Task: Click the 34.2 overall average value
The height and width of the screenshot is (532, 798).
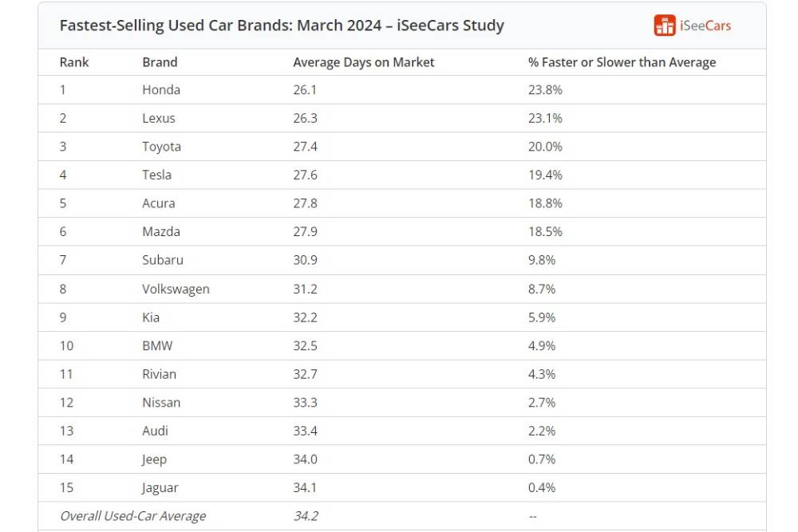Action: click(306, 516)
